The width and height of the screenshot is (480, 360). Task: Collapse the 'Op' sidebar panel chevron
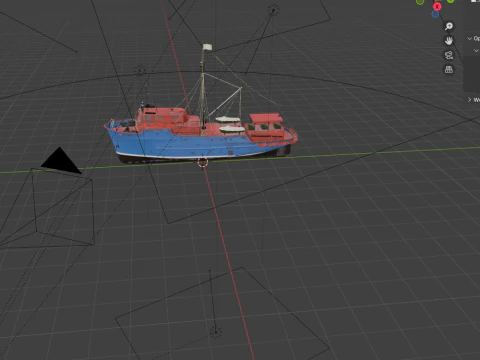[x=470, y=38]
